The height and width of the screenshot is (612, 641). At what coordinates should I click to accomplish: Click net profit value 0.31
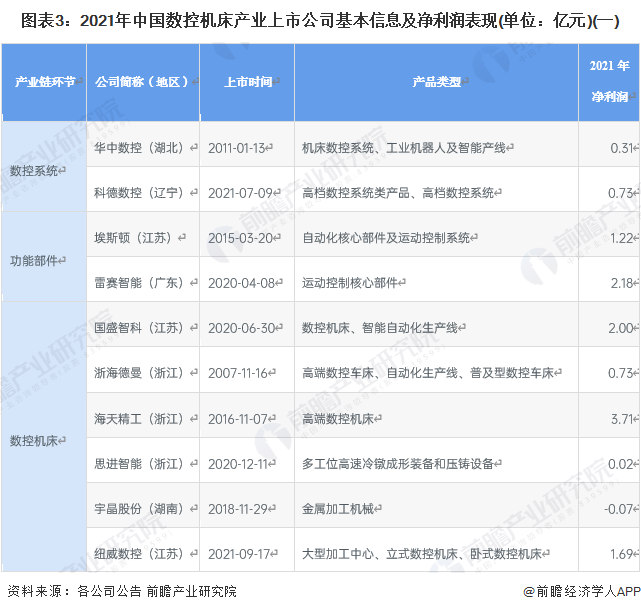click(622, 148)
